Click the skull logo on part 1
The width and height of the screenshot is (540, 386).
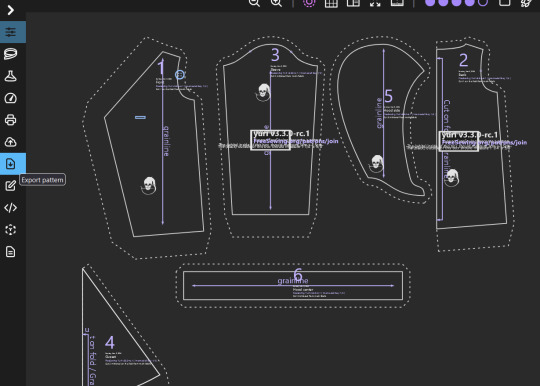(x=149, y=186)
